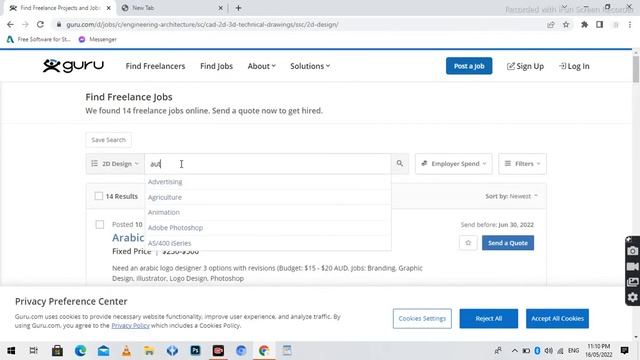
Task: Click the recorder camera screenshot icon
Action: click(x=632, y=251)
